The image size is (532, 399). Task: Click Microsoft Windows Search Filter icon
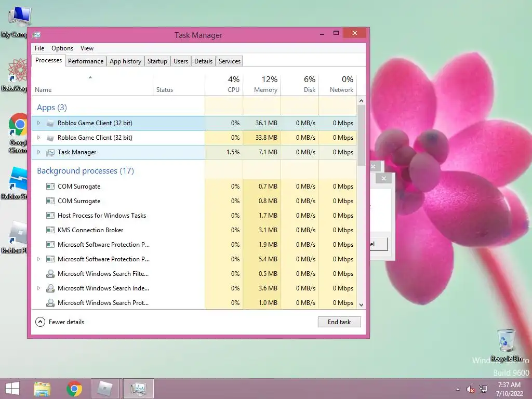50,273
